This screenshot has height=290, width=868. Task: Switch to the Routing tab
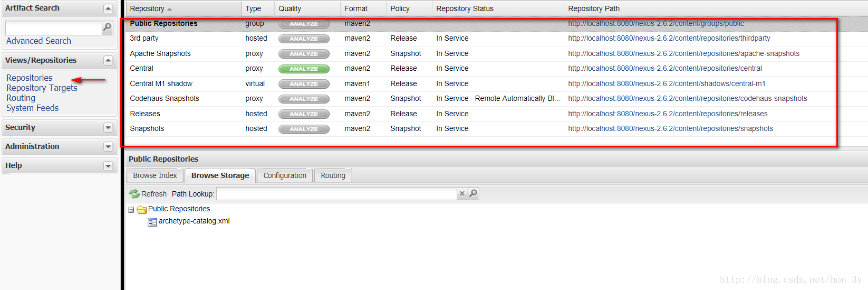pyautogui.click(x=333, y=175)
